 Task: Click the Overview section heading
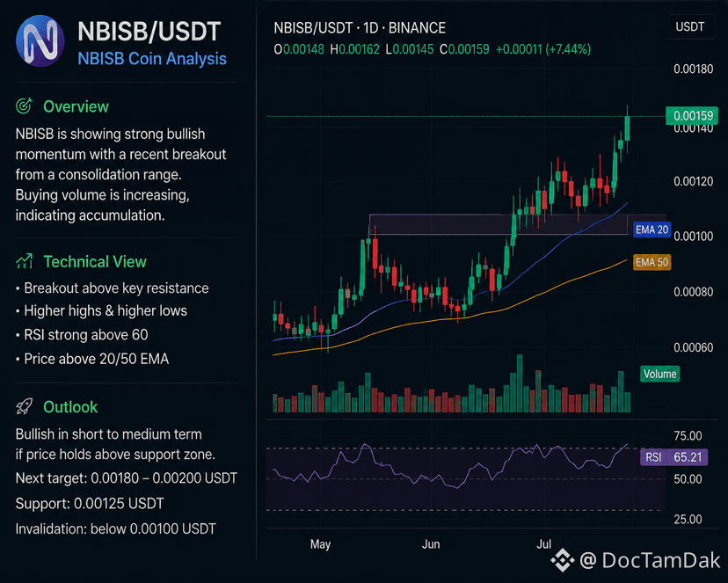pyautogui.click(x=76, y=106)
